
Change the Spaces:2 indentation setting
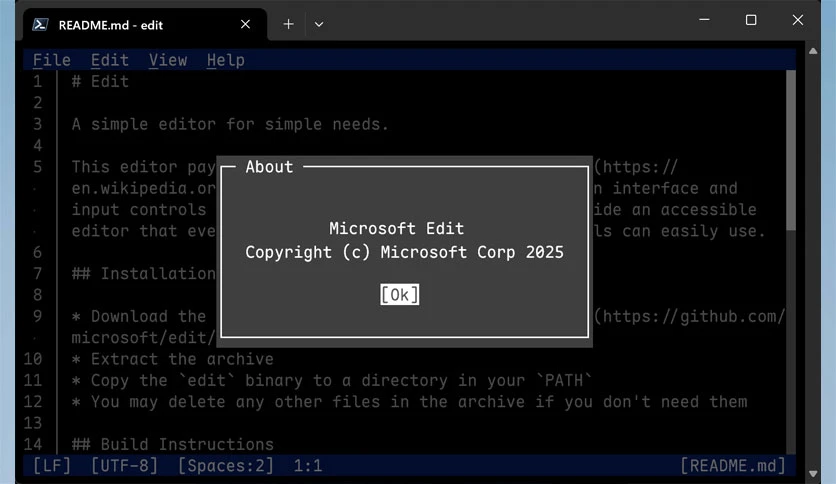(x=226, y=466)
